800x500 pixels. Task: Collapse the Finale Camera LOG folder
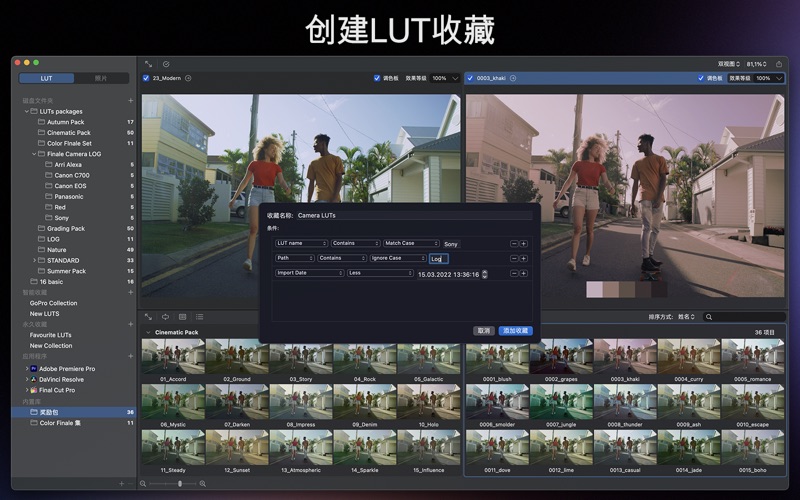coord(33,154)
